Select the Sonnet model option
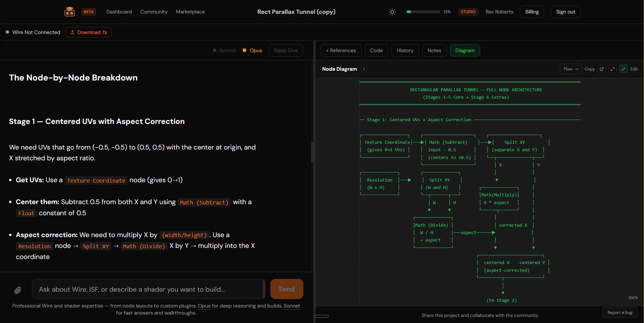 [225, 51]
